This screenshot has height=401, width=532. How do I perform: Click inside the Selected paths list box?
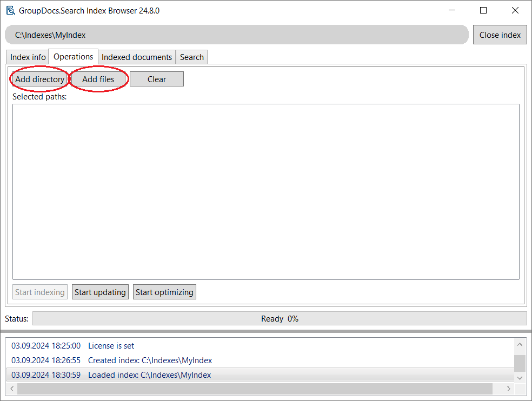tap(265, 192)
